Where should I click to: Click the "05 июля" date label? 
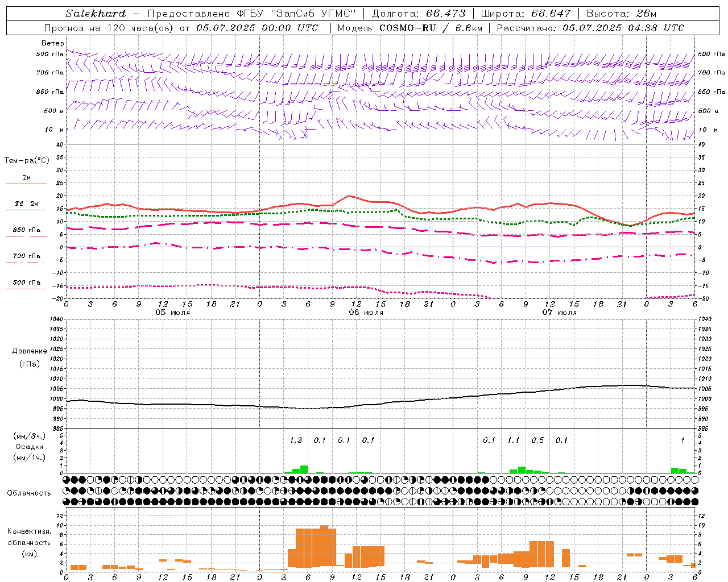click(x=173, y=313)
